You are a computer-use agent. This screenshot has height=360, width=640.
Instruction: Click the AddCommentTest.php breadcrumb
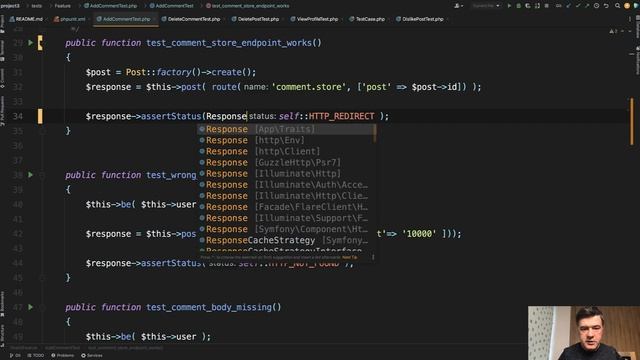click(111, 6)
